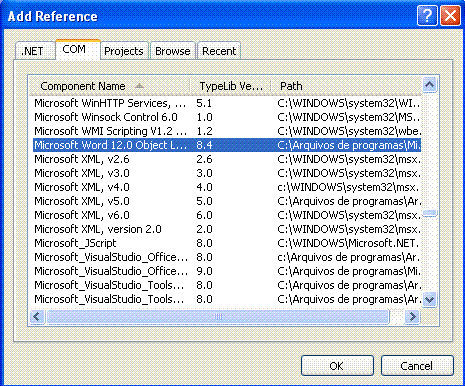Select Microsoft XML, v5.0
This screenshot has width=465, height=386.
pos(227,201)
